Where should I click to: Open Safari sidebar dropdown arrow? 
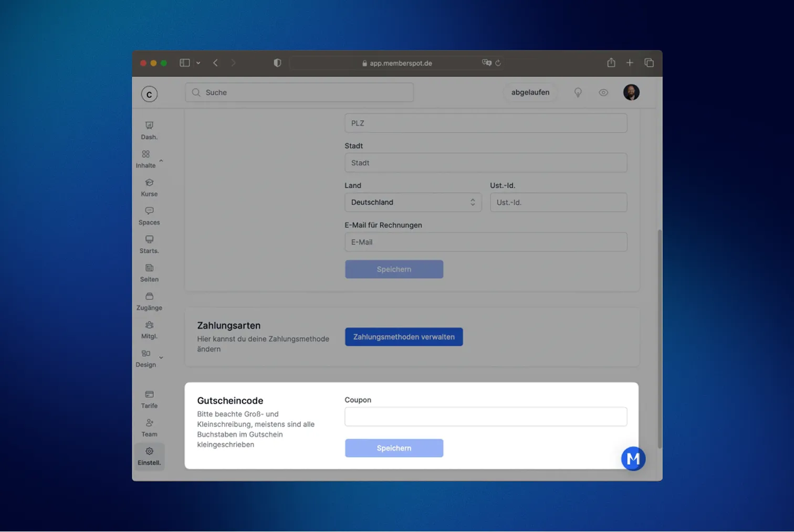click(198, 63)
